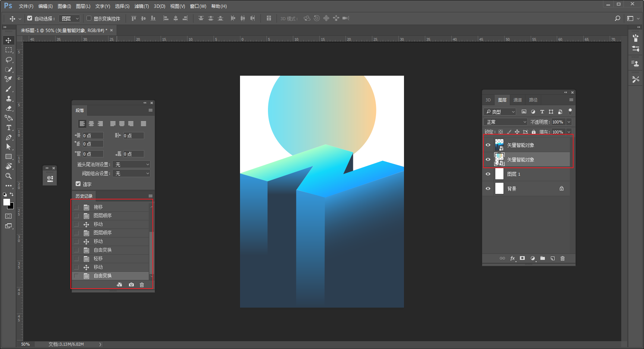Swap foreground and background colors
Screen dimensions: 644x349
pyautogui.click(x=12, y=194)
